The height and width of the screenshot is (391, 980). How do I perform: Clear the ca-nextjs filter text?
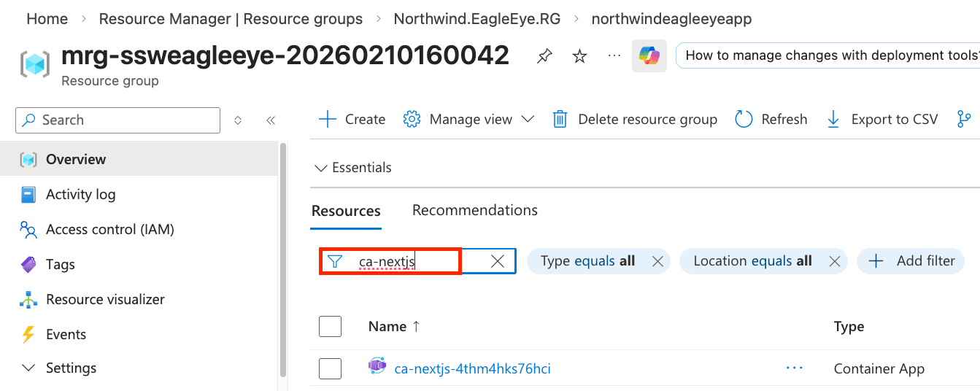click(x=498, y=261)
